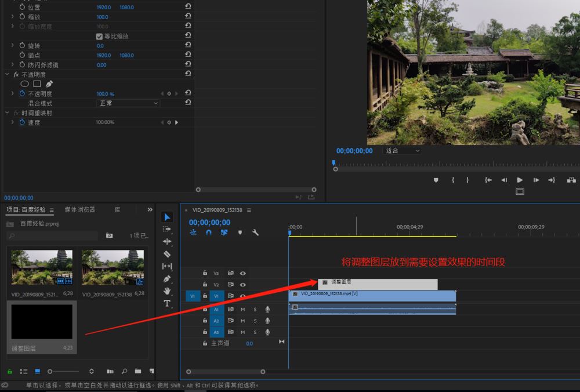Step forward one frame
Viewport: 580px width, 392px height.
pyautogui.click(x=536, y=180)
